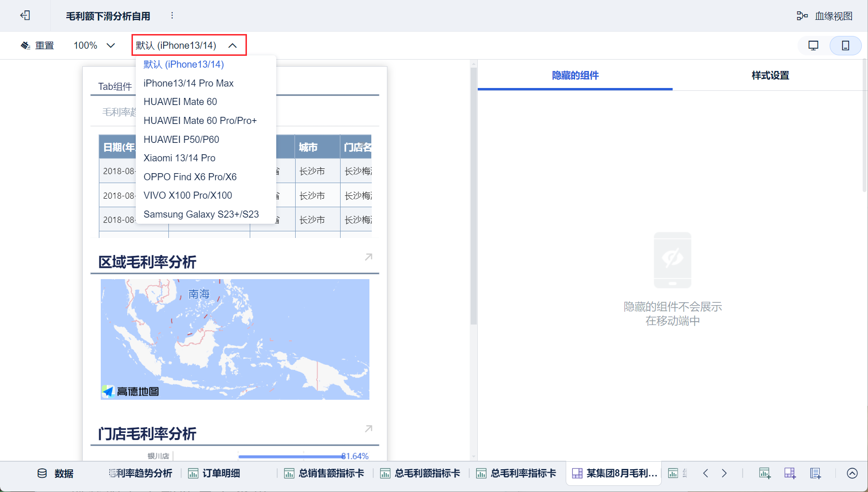Click the Tab组件 label in preview
Image resolution: width=868 pixels, height=492 pixels.
point(115,87)
